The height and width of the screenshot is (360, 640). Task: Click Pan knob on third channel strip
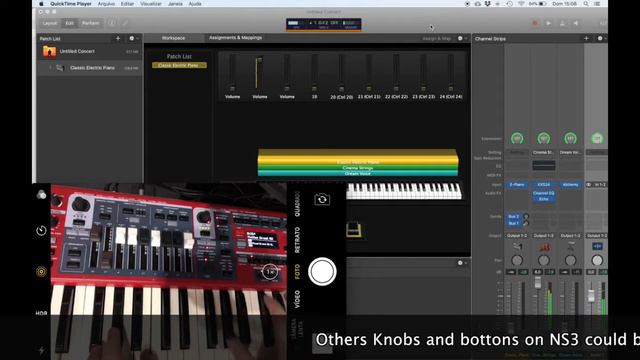tap(570, 260)
